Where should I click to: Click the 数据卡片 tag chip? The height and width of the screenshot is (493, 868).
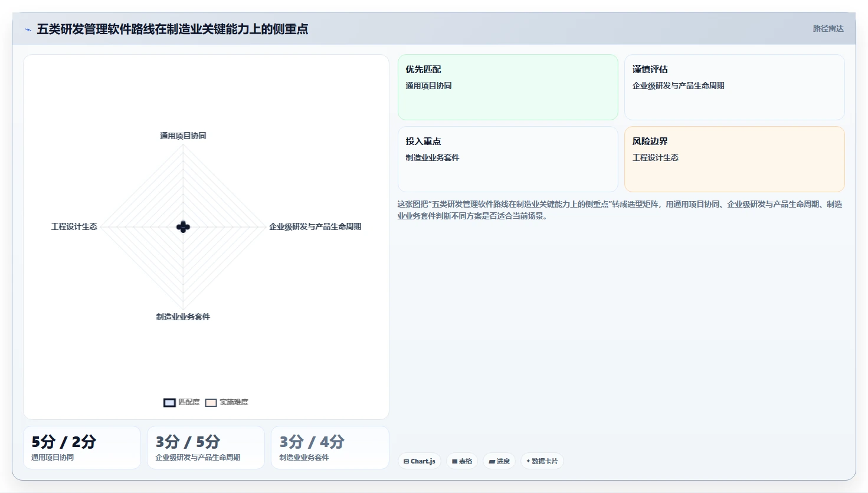click(542, 461)
